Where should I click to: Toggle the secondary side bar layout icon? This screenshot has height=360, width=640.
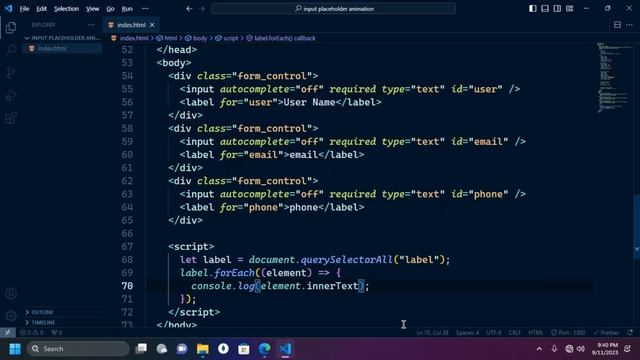[x=557, y=9]
